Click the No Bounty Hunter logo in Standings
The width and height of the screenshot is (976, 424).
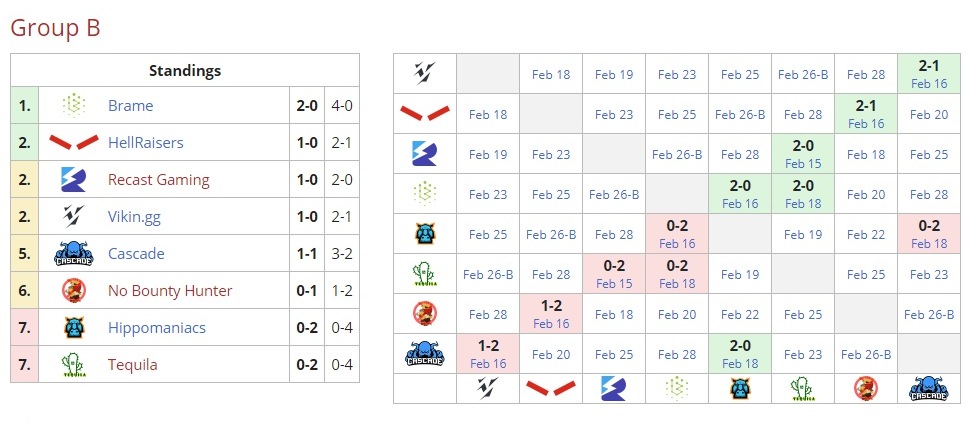[73, 291]
